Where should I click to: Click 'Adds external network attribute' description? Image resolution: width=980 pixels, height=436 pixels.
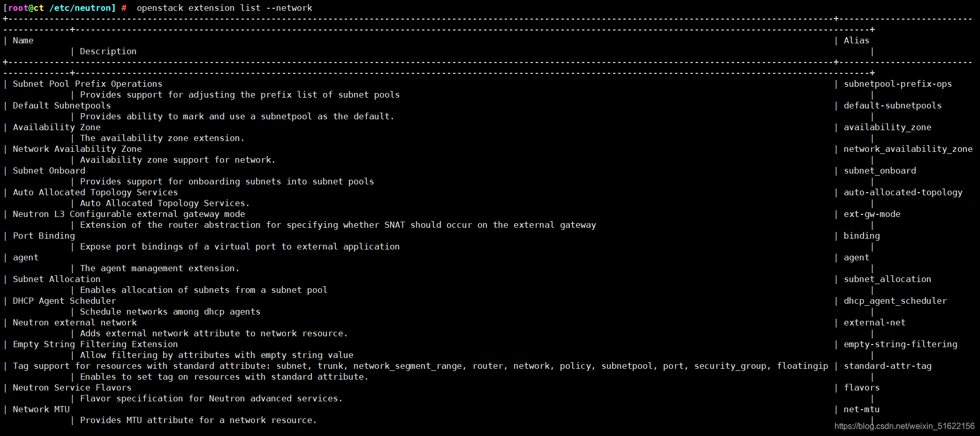click(x=214, y=334)
